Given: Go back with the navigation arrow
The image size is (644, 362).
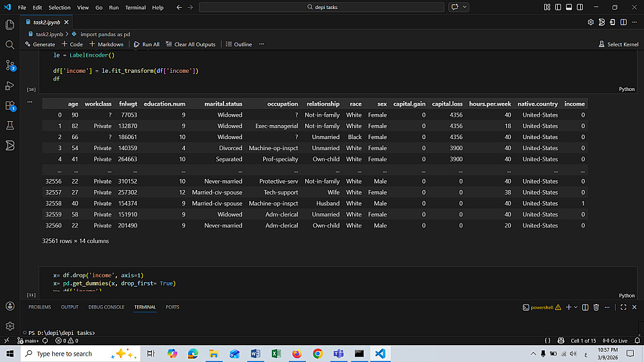Looking at the screenshot, I should (x=179, y=7).
